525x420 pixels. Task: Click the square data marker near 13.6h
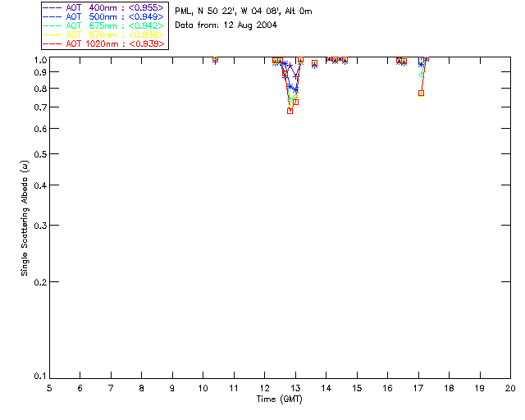point(314,63)
